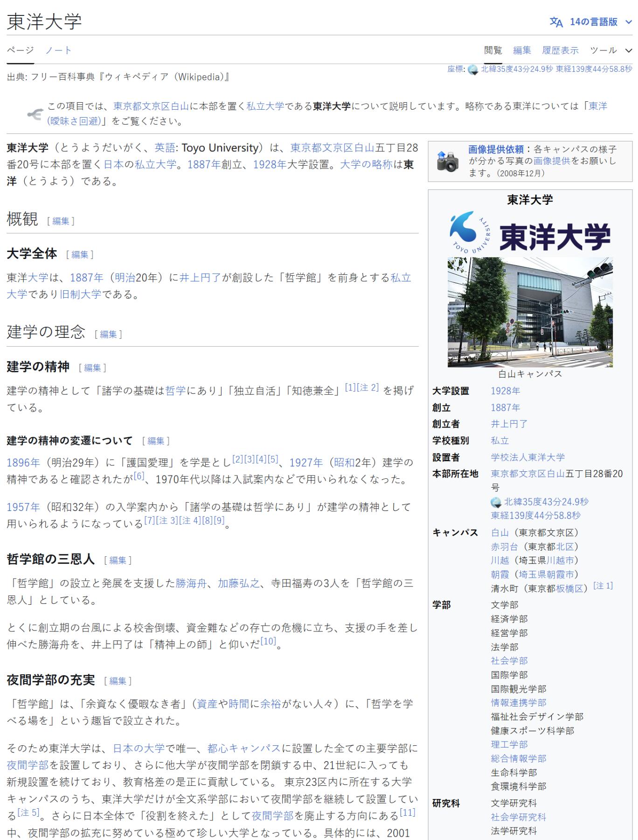This screenshot has width=638, height=840.
Task: Click the translate language icon
Action: [x=556, y=22]
